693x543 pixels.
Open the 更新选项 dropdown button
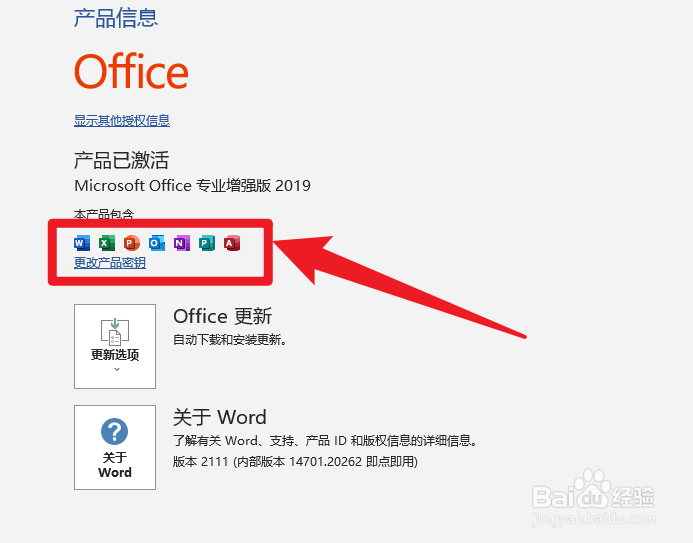115,346
